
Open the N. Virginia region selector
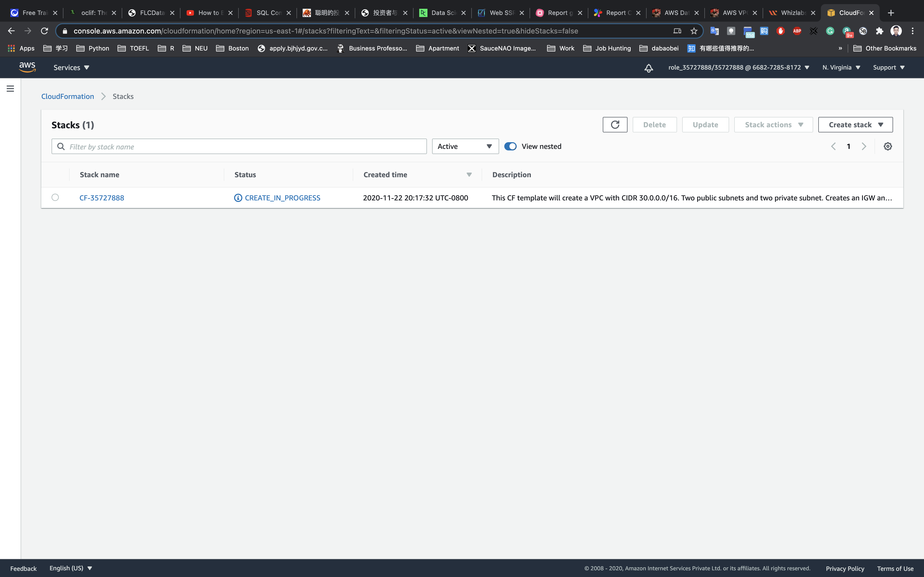[x=841, y=67]
